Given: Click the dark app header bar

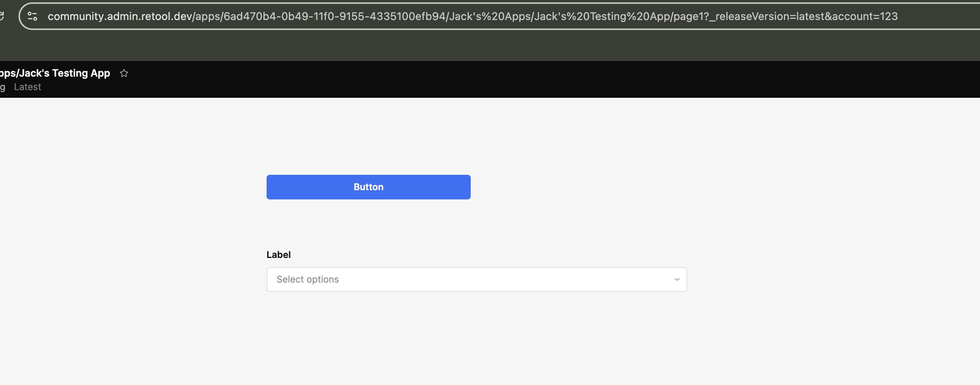Looking at the screenshot, I should click(539, 79).
